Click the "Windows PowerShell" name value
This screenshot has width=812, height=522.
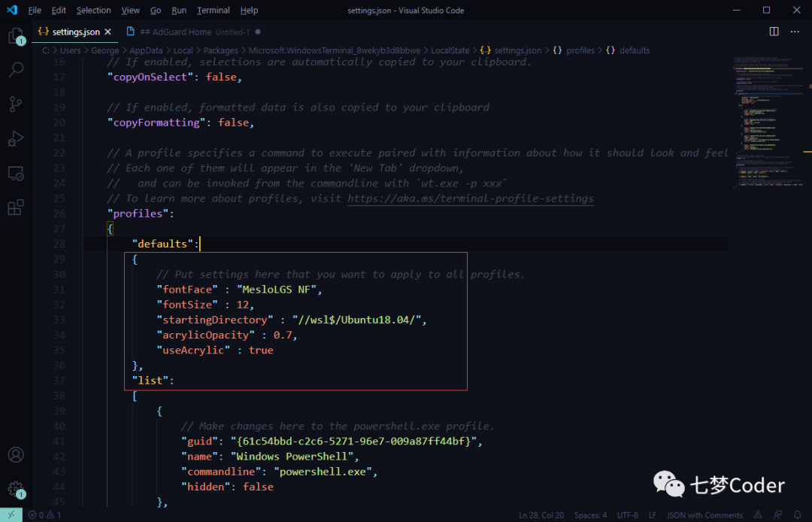click(x=292, y=457)
